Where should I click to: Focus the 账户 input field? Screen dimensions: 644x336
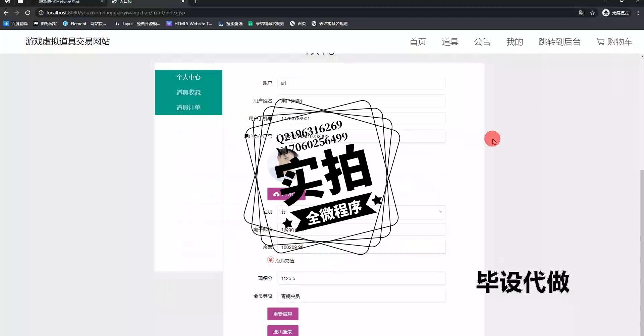[362, 83]
